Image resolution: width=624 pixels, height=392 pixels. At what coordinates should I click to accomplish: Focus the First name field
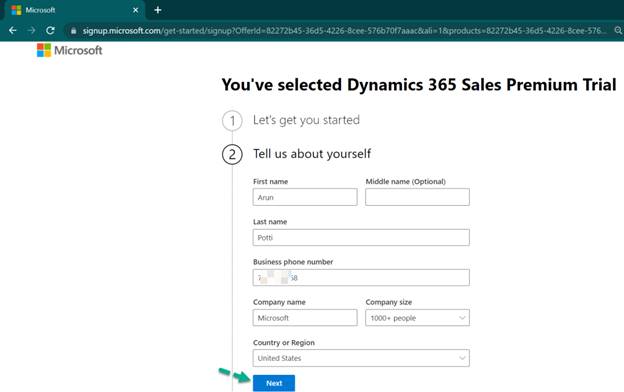pos(305,197)
